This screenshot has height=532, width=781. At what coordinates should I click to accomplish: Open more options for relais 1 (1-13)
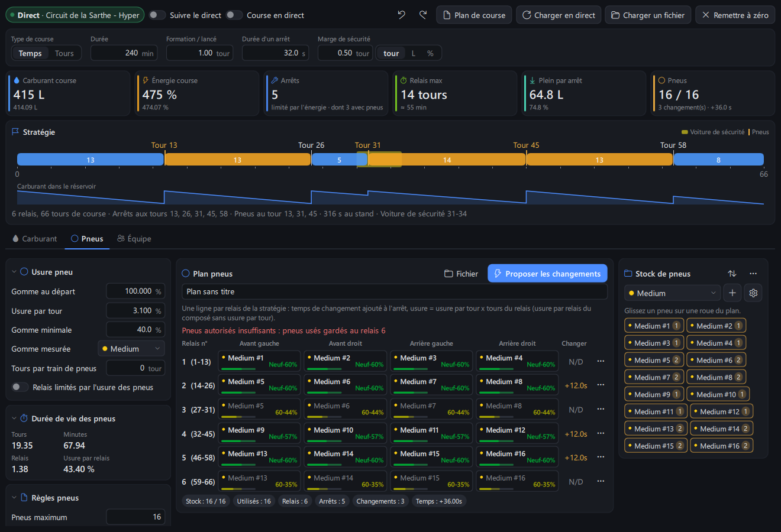click(x=601, y=361)
